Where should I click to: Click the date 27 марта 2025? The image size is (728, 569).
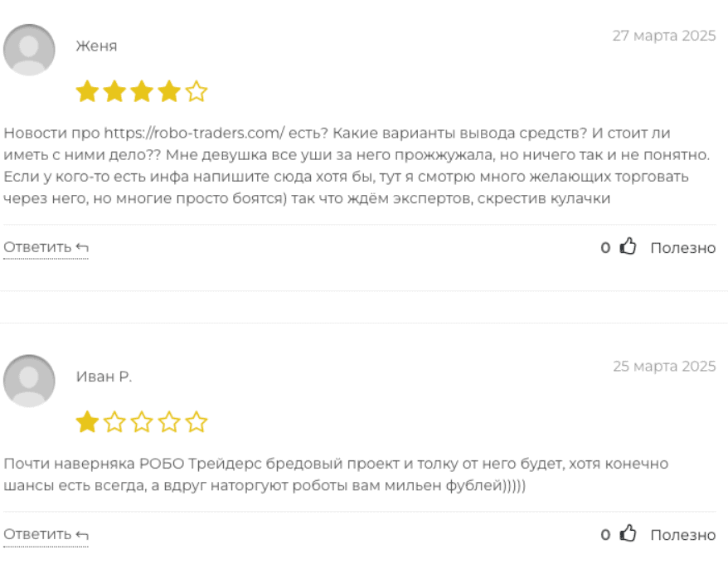tap(663, 36)
